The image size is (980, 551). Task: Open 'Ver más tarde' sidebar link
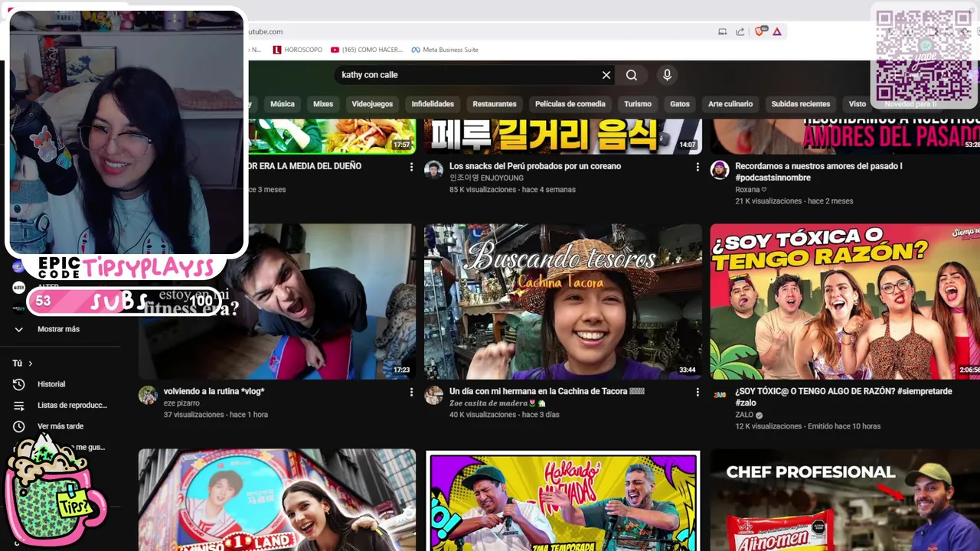coord(60,426)
